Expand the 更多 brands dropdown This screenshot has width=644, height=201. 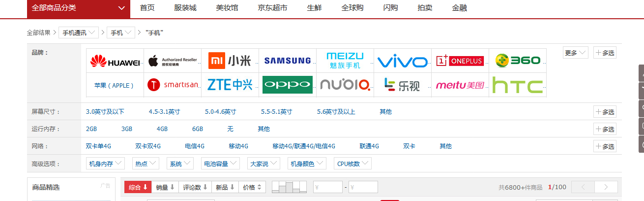click(576, 53)
